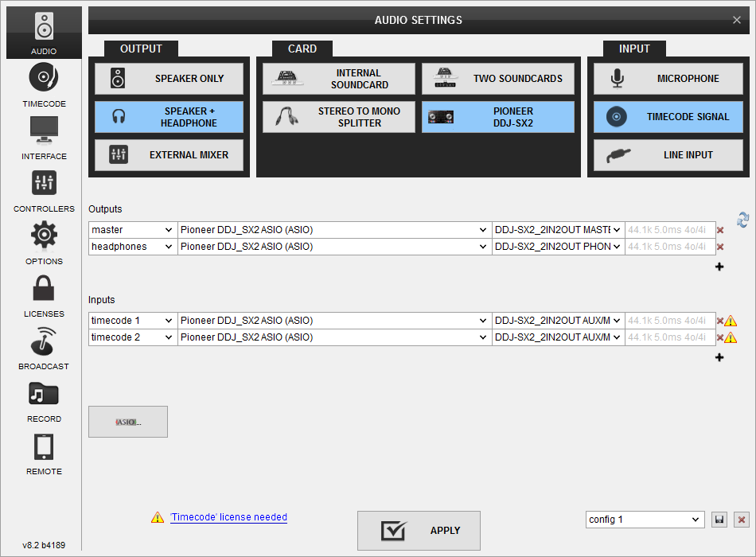Open the headphones row device dropdown
Viewport: 756px width, 557px height.
point(334,247)
